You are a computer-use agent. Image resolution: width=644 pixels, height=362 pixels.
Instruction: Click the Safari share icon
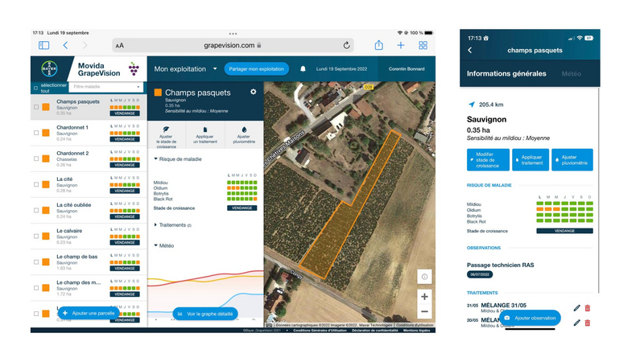point(378,45)
